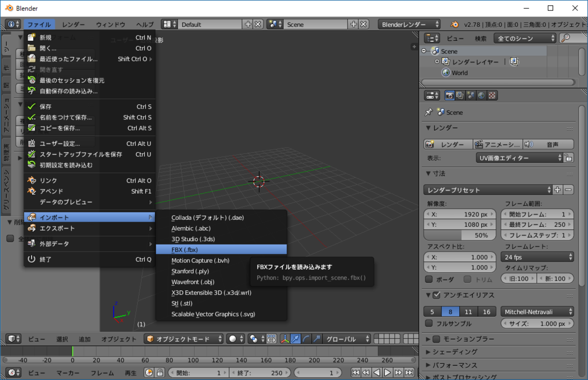Click 終了 to quit Blender
The height and width of the screenshot is (380, 588).
90,259
